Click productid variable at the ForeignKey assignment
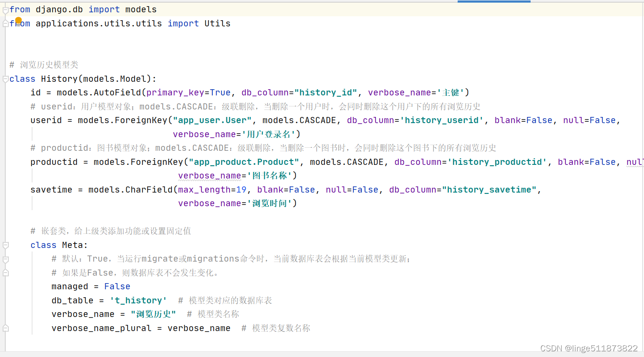The width and height of the screenshot is (644, 357). point(54,162)
